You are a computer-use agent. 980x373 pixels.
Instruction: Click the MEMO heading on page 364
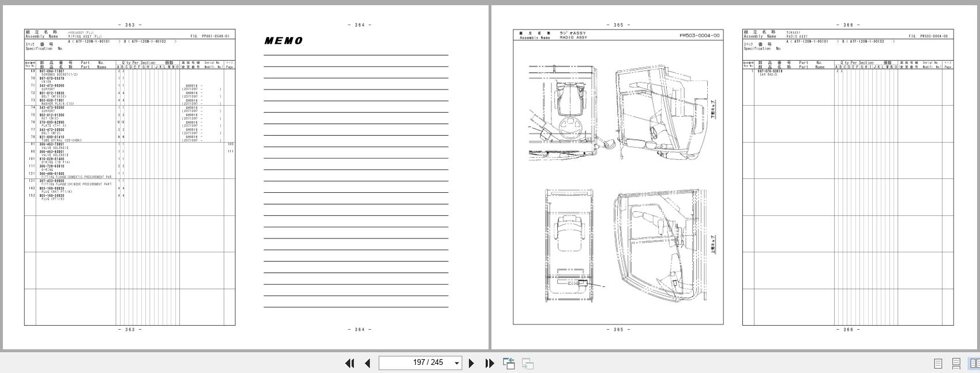tap(284, 40)
